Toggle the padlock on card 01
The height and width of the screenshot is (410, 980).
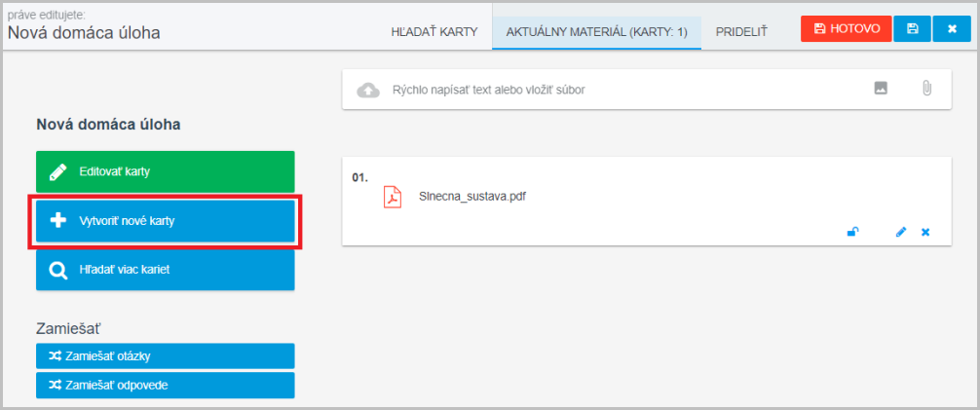point(852,232)
